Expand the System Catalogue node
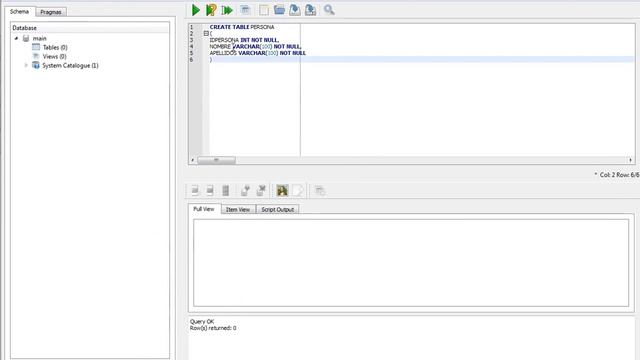Viewport: 640px width, 360px height. [x=26, y=65]
